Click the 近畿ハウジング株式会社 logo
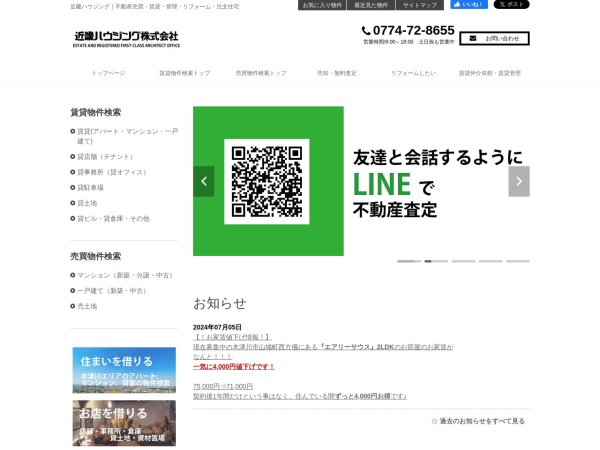Image resolution: width=600 pixels, height=450 pixels. click(126, 39)
